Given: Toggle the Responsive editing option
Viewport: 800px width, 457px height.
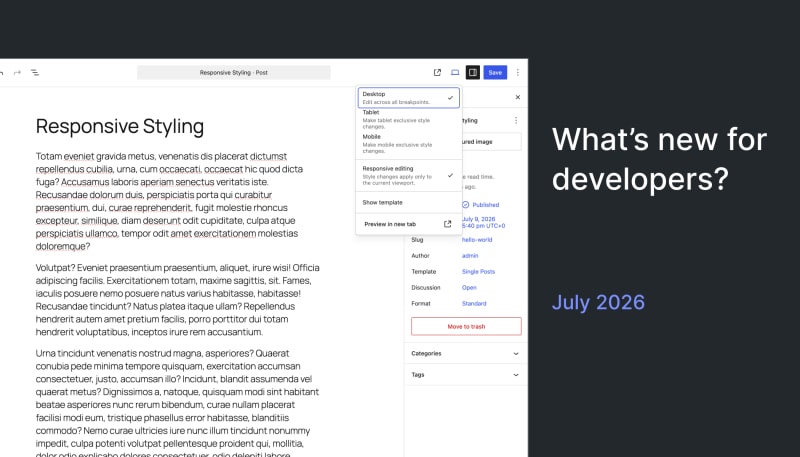Looking at the screenshot, I should pos(409,175).
